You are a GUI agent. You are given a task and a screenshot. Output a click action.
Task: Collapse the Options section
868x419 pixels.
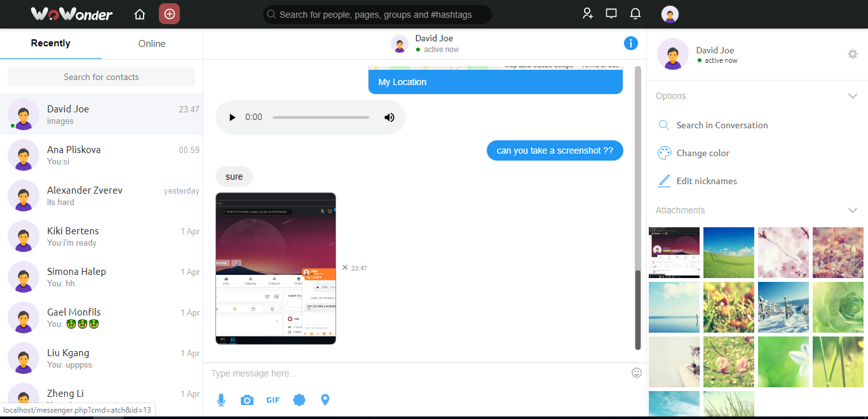pyautogui.click(x=853, y=96)
